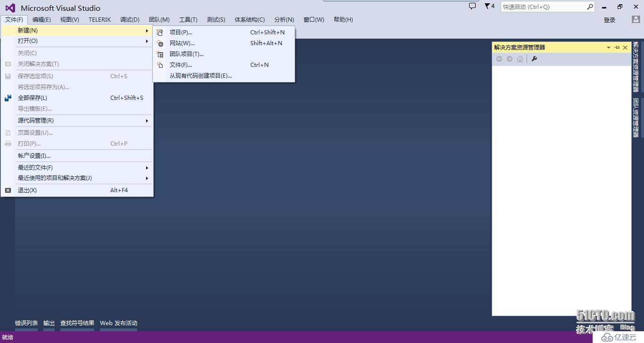Screen dimensions: 644x343
Task: Click the 页面设置 page icon
Action: (8, 133)
